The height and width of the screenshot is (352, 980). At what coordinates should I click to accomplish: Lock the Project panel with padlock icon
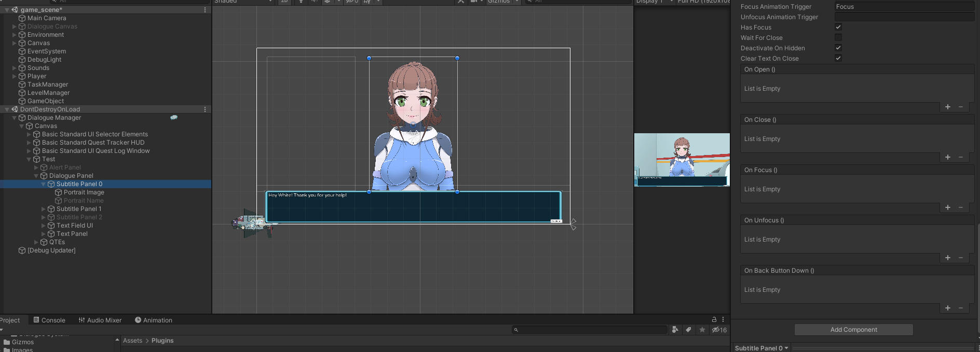pos(714,320)
